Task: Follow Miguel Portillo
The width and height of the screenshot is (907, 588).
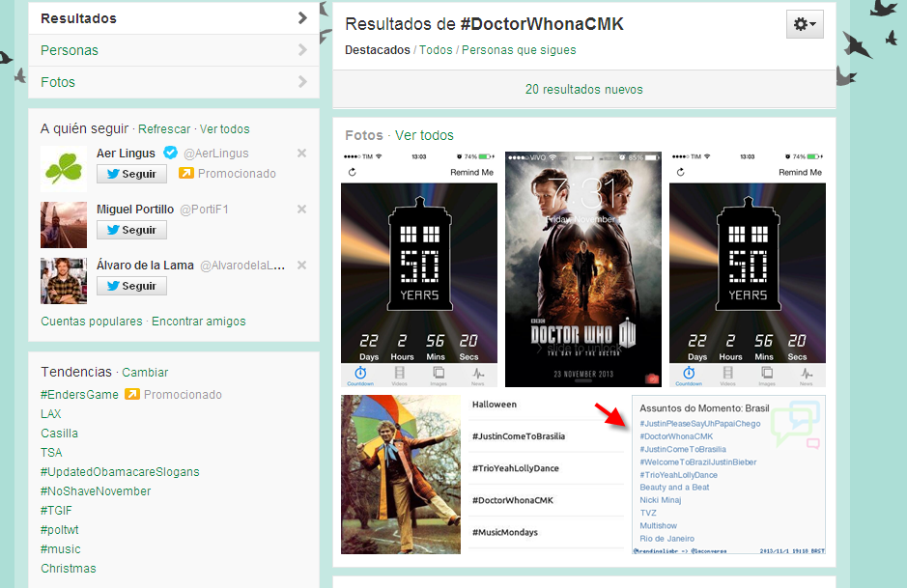Action: pyautogui.click(x=131, y=230)
